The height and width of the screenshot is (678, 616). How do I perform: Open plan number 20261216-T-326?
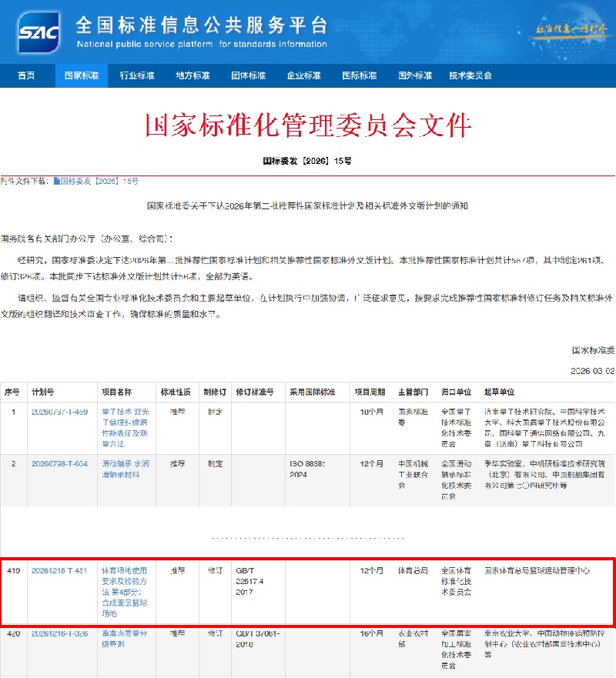[x=60, y=633]
